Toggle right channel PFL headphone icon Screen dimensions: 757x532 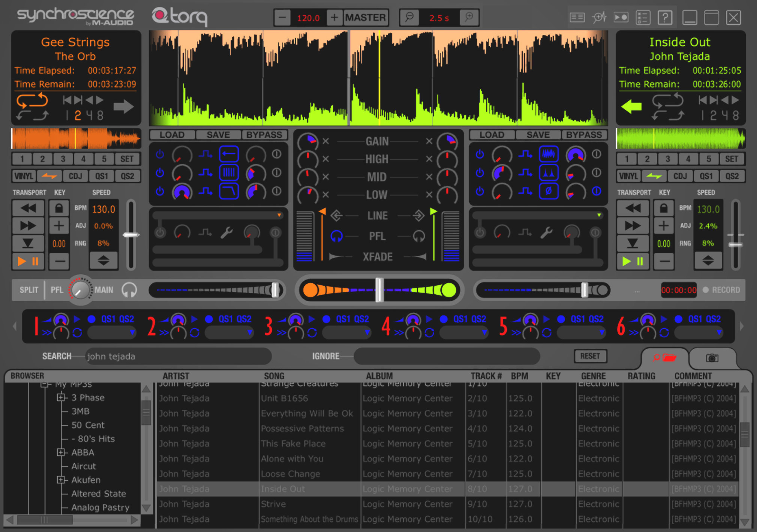tap(419, 236)
